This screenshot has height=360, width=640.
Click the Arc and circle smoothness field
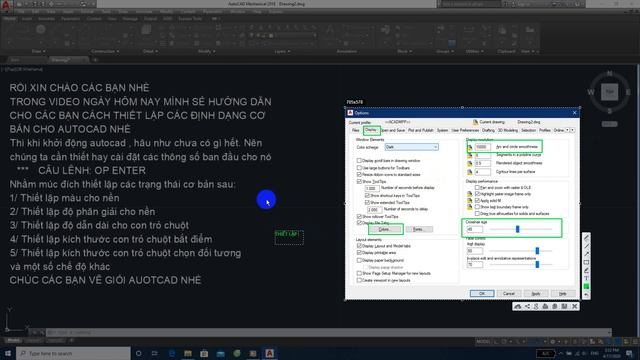pos(482,147)
